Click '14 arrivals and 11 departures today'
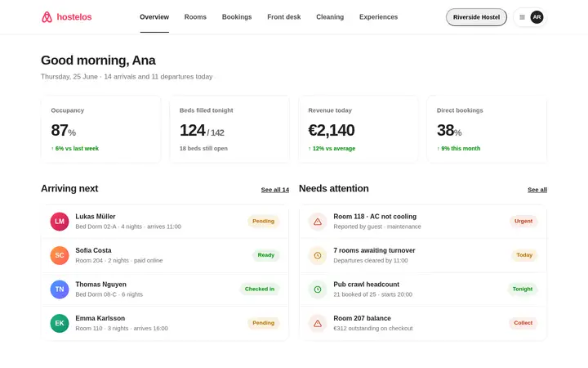The image size is (588, 368). (x=158, y=77)
